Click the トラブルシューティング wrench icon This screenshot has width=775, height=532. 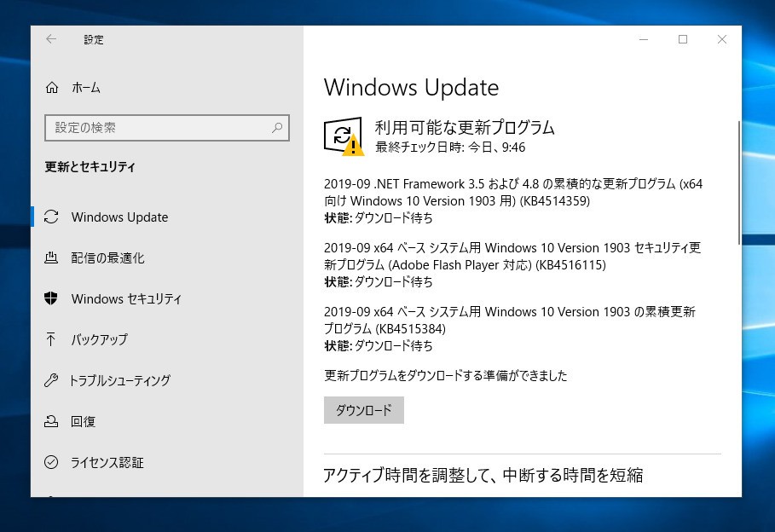(x=51, y=380)
